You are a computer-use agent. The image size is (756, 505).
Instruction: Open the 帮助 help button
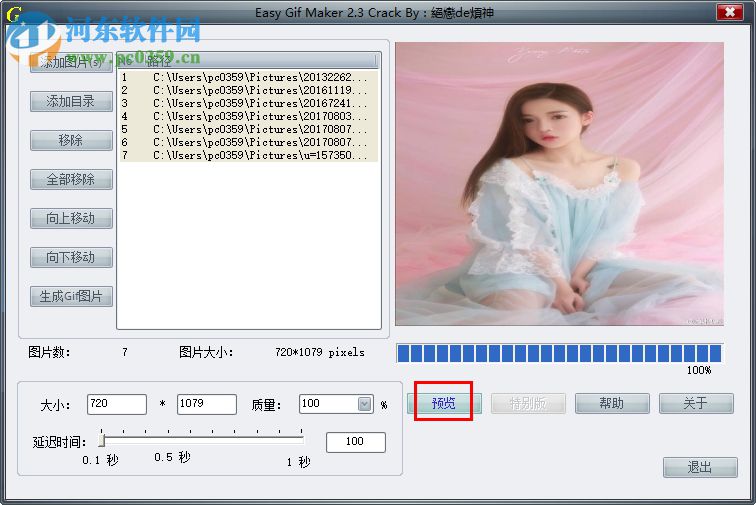(612, 403)
